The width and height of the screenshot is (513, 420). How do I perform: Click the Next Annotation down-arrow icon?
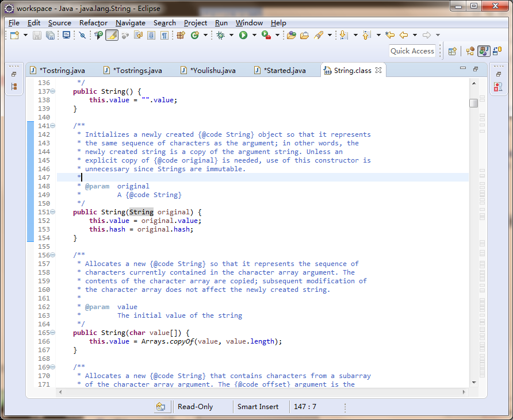(x=343, y=35)
